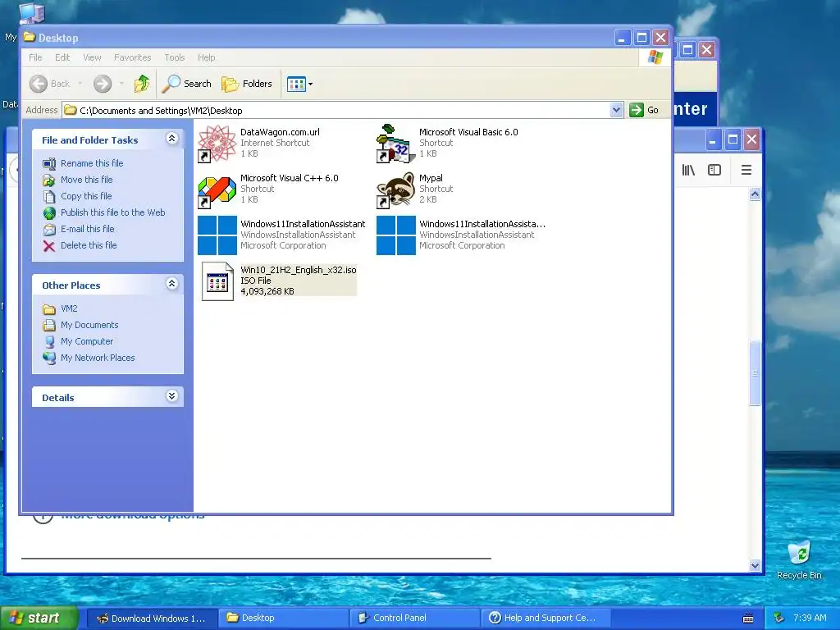Open the browser Library icon behind
This screenshot has width=840, height=630.
(688, 171)
